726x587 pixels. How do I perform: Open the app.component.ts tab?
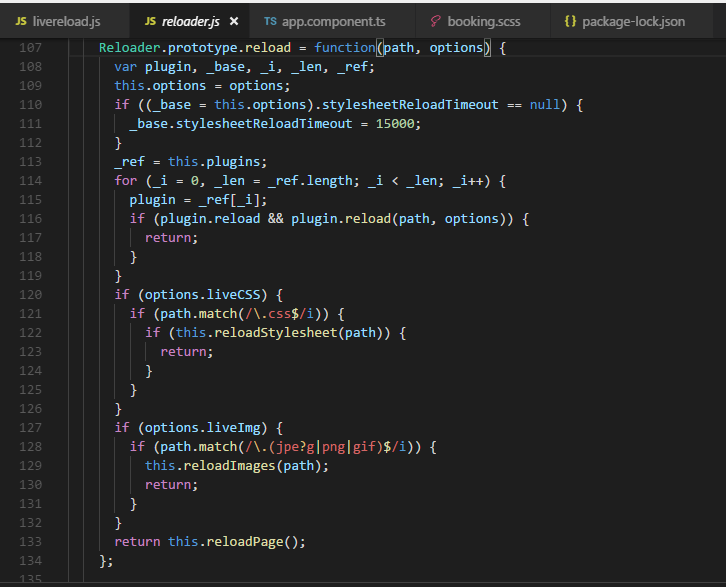[x=332, y=21]
